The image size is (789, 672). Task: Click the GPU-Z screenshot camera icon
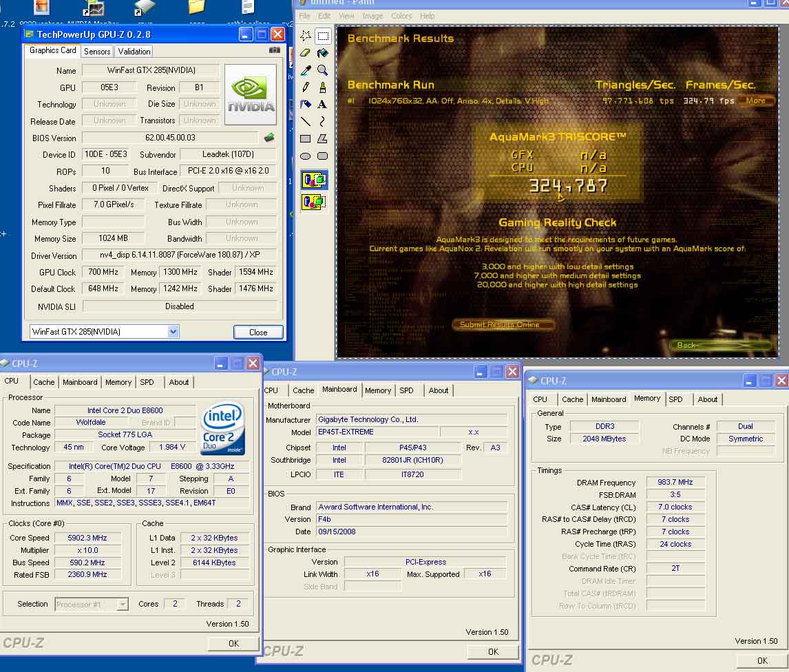[x=274, y=50]
